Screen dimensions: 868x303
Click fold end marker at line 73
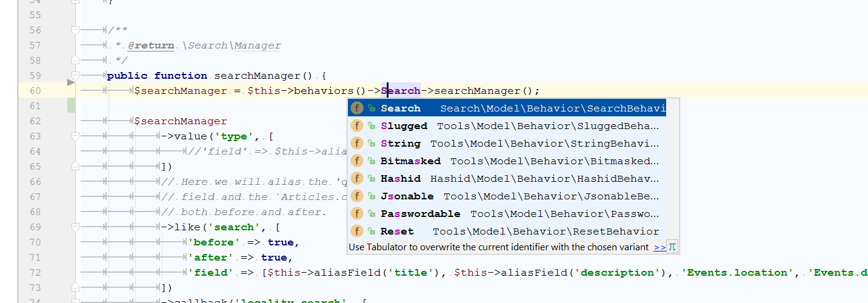tap(75, 287)
